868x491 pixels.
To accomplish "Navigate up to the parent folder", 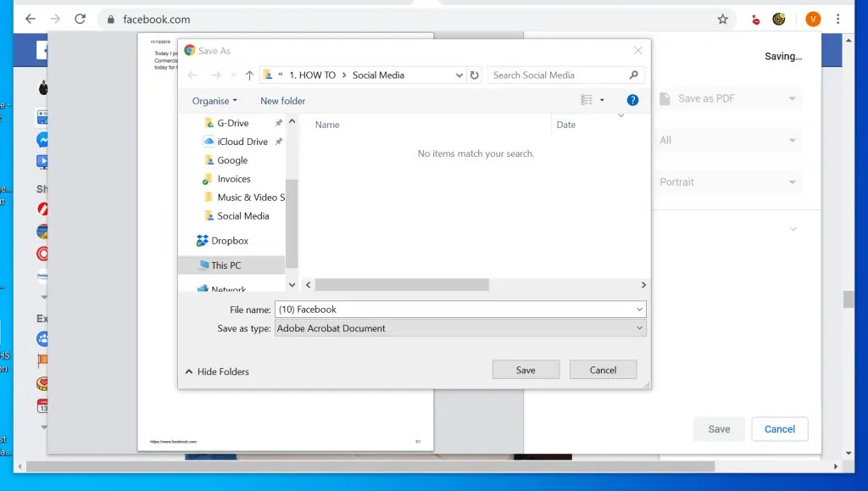I will pos(248,75).
